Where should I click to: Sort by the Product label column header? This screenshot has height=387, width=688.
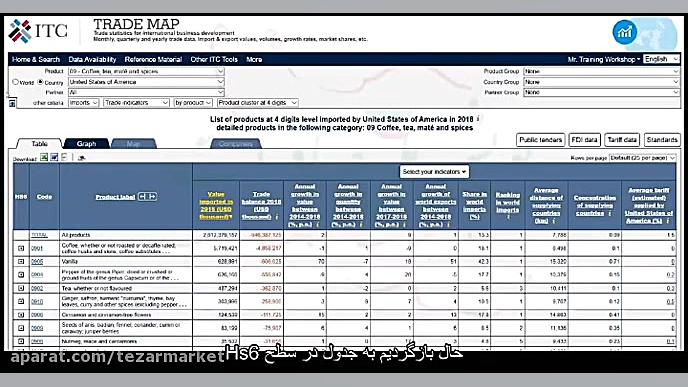(115, 197)
